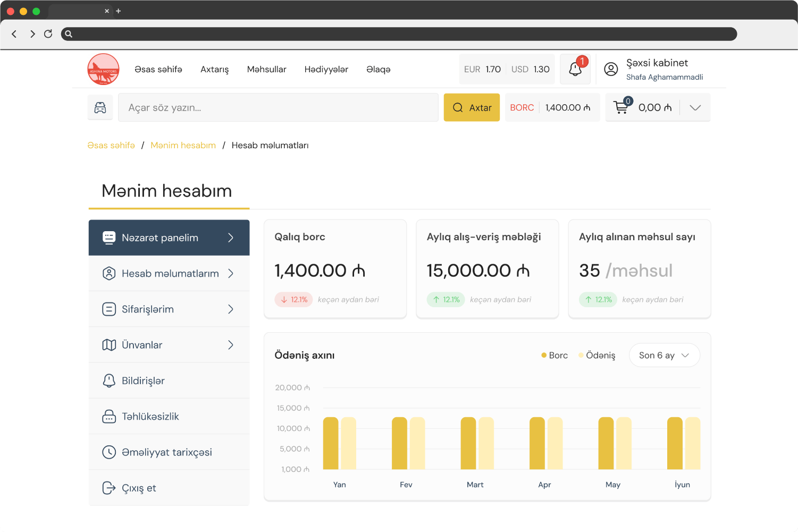Toggle the Ödəniş legend indicator
The height and width of the screenshot is (532, 798).
(581, 355)
